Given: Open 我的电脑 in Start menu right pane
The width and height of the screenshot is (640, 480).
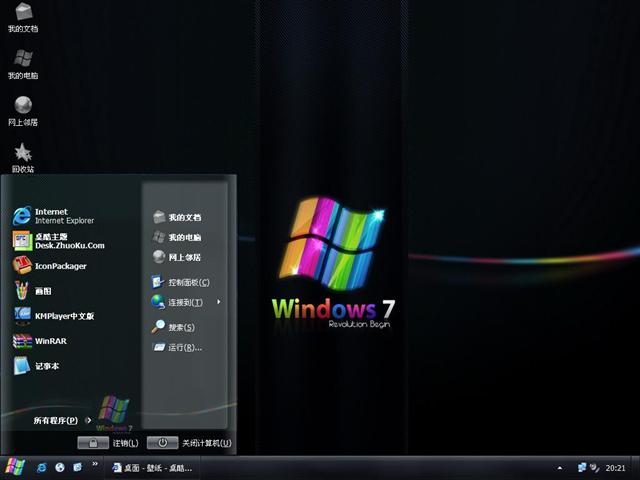Looking at the screenshot, I should click(x=177, y=237).
